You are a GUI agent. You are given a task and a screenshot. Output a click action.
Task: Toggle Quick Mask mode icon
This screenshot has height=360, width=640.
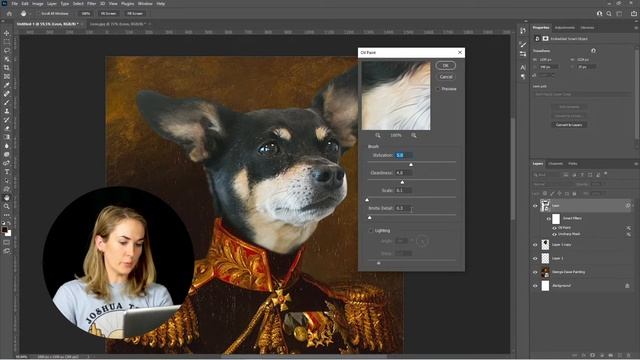tap(7, 242)
